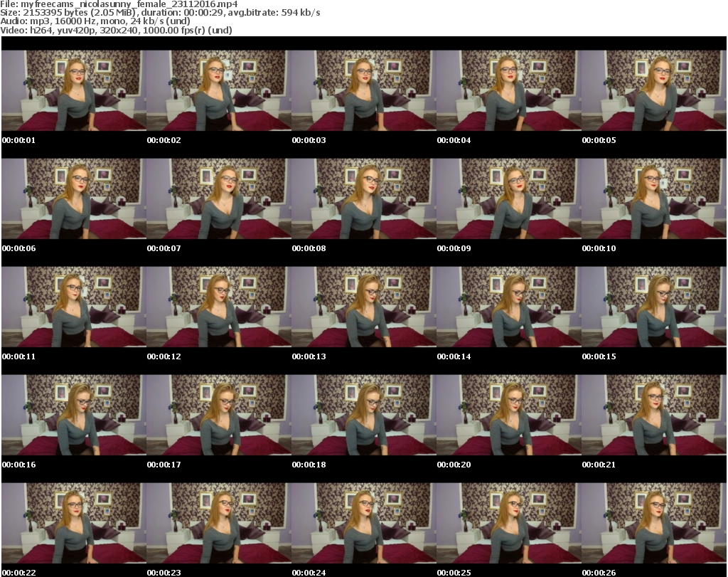View the snapshot labeled 00:00:22
The image size is (728, 577).
tap(74, 523)
